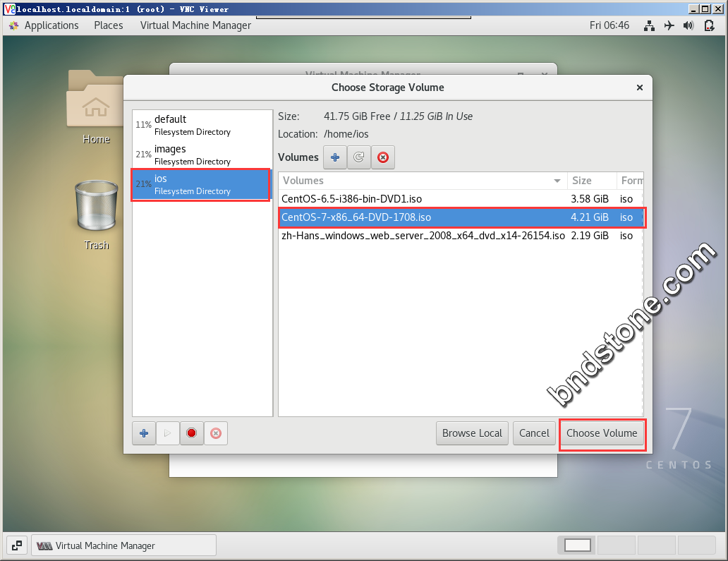Open the network status icon
728x561 pixels.
649,25
